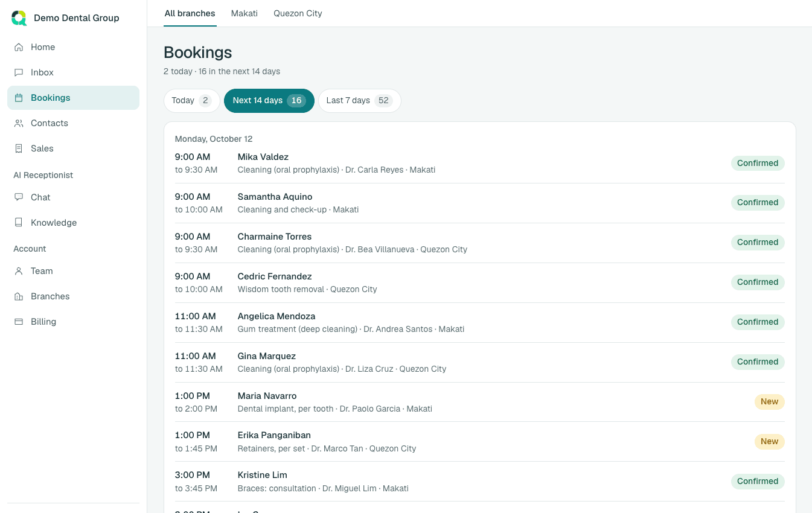Image resolution: width=812 pixels, height=513 pixels.
Task: Select the All branches tab
Action: click(190, 13)
